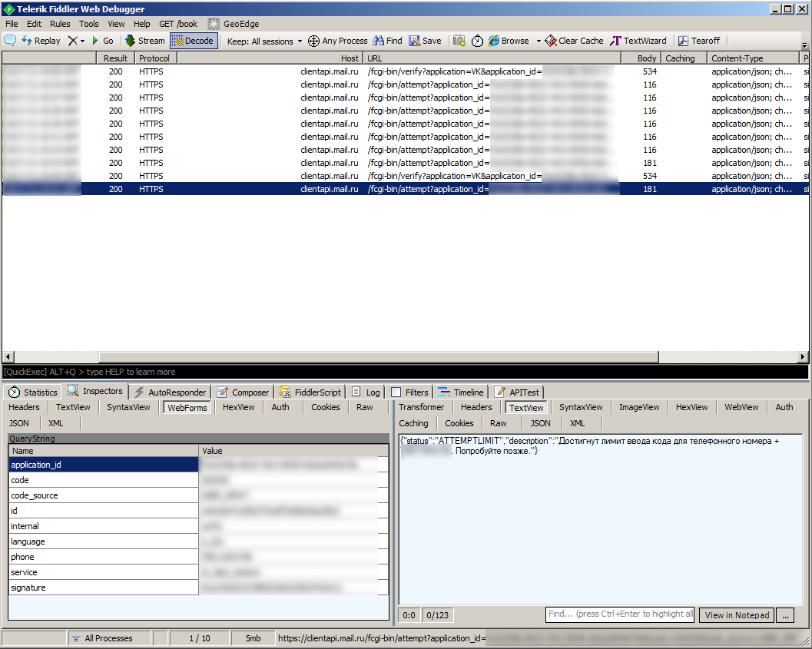Open the Log tab

pos(366,392)
